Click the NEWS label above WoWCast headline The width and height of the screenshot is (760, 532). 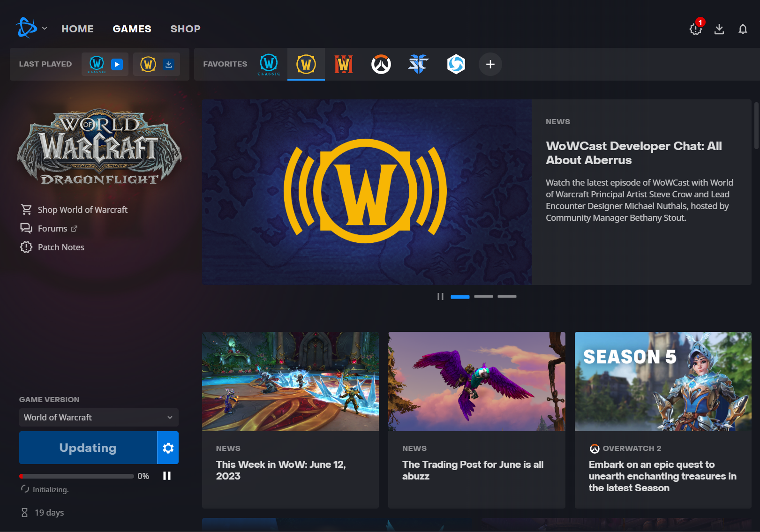[x=558, y=121]
